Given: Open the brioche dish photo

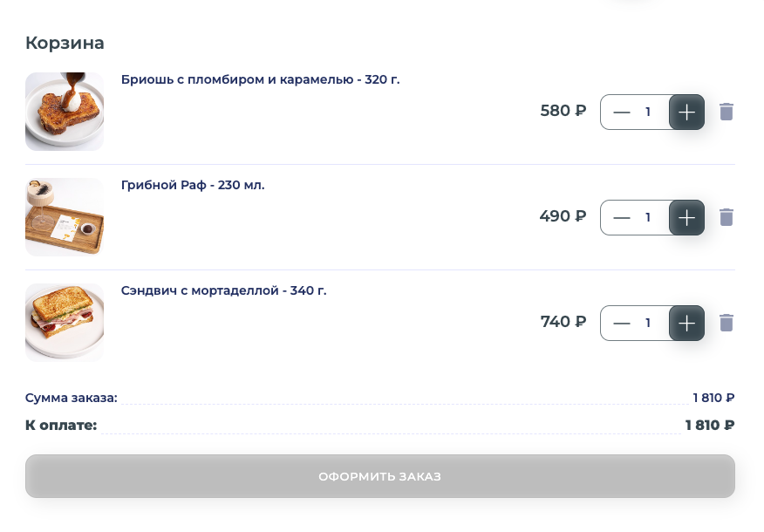Looking at the screenshot, I should point(65,112).
